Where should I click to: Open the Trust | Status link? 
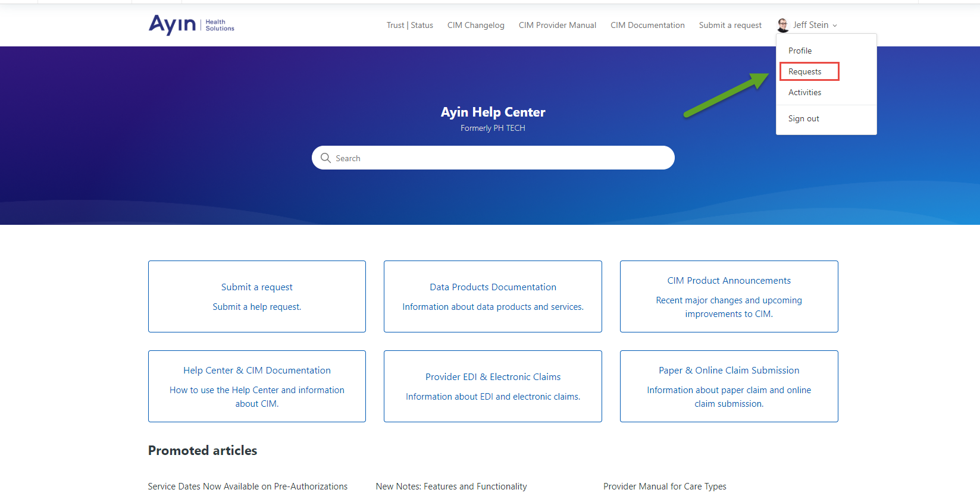[x=410, y=25]
